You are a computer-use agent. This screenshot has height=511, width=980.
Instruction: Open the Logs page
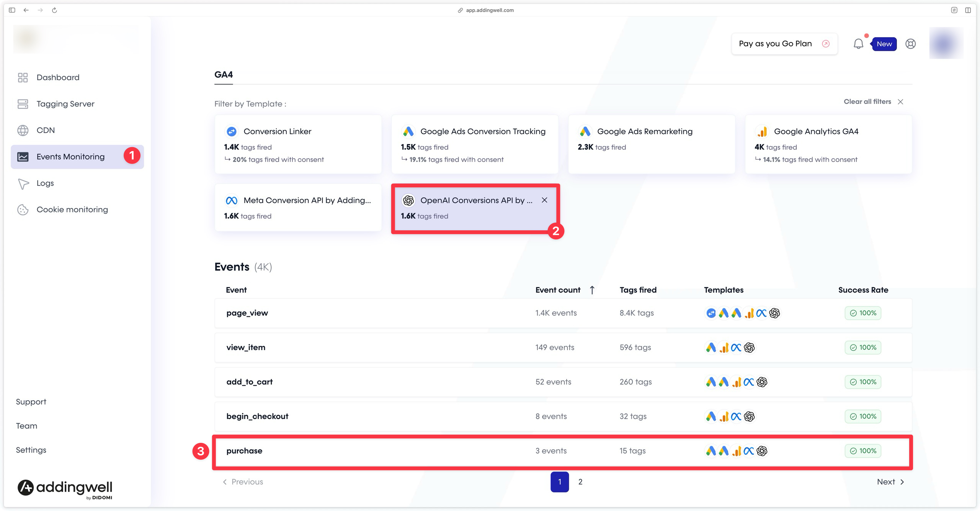(x=77, y=183)
